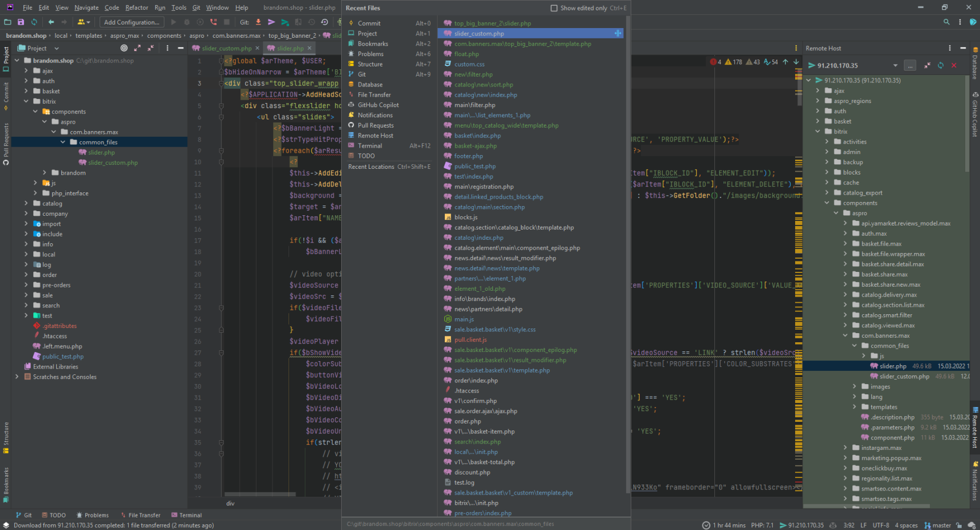
Task: Click Expand All icon in Project panel
Action: [x=137, y=48]
